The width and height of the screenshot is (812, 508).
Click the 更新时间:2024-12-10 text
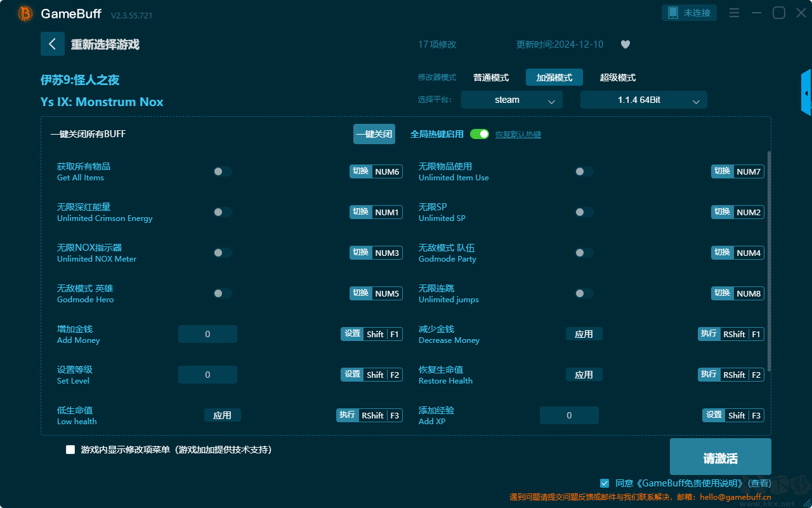(560, 44)
